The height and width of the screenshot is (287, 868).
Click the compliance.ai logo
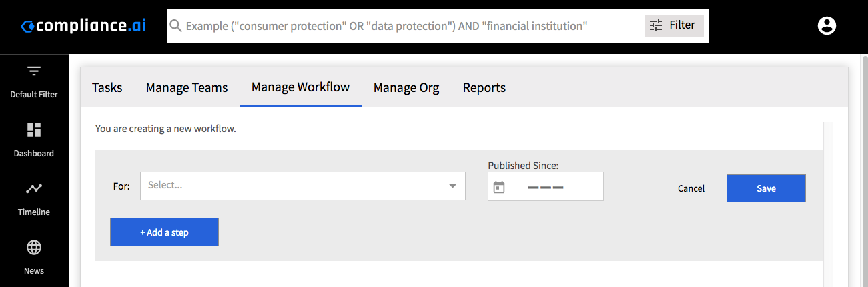coord(83,26)
